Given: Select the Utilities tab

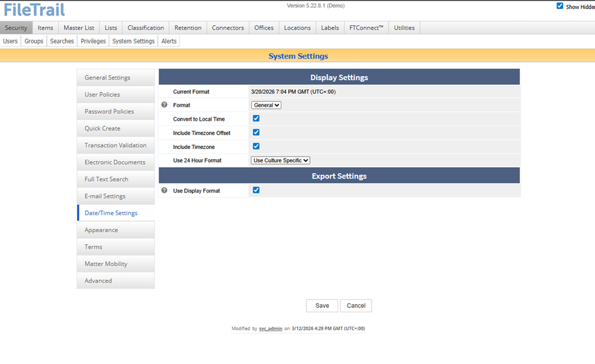Looking at the screenshot, I should tap(405, 27).
